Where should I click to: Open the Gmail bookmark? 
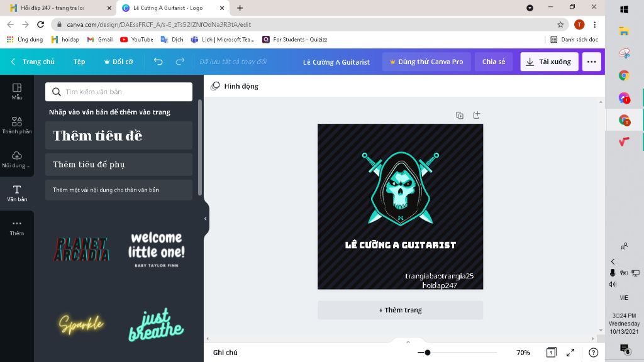pos(100,40)
